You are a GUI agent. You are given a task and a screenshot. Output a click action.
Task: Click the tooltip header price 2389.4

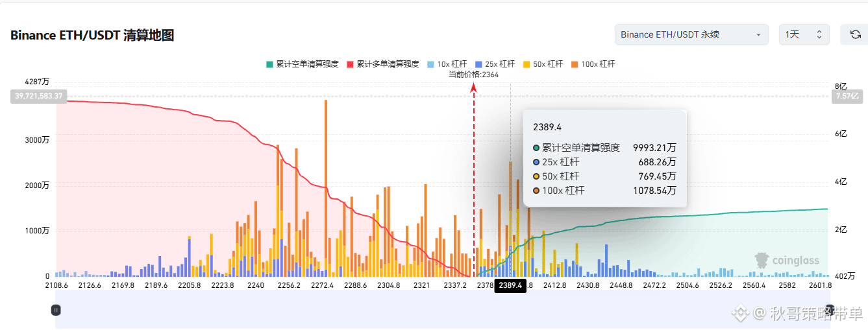click(x=547, y=126)
